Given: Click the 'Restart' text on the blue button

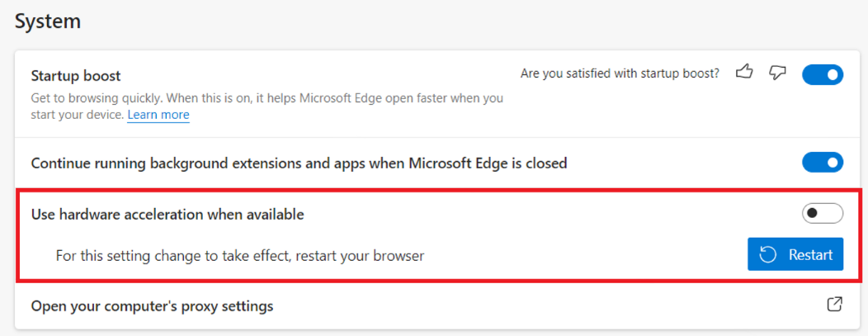Looking at the screenshot, I should pyautogui.click(x=810, y=255).
